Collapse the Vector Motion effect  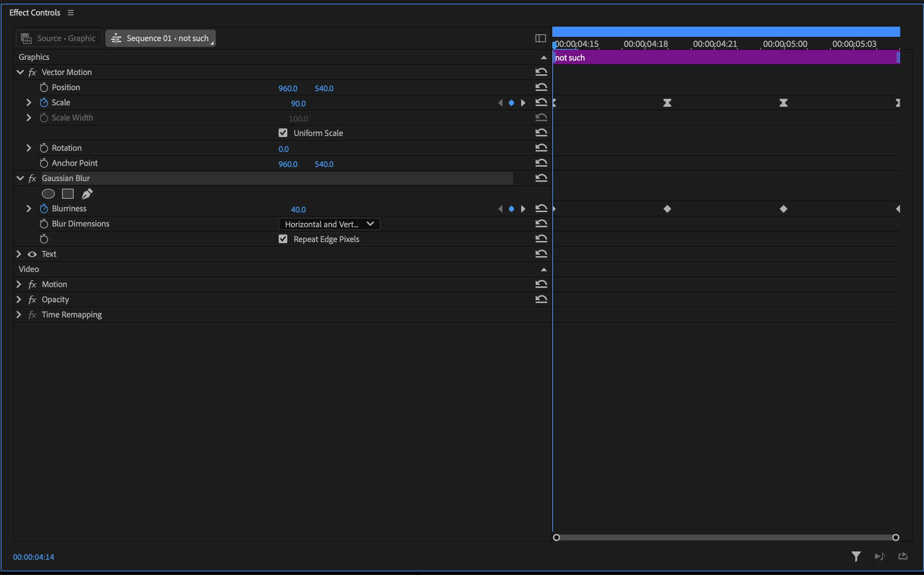tap(20, 72)
